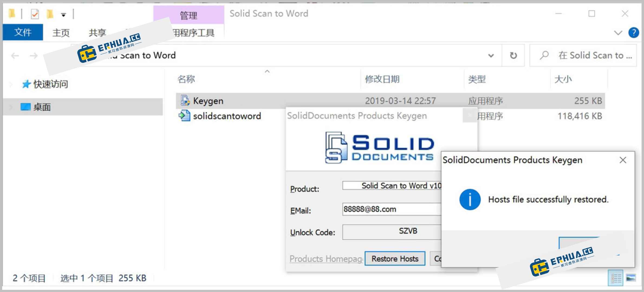Click the date 2019-03-14 22:57
The height and width of the screenshot is (292, 644).
[x=400, y=101]
